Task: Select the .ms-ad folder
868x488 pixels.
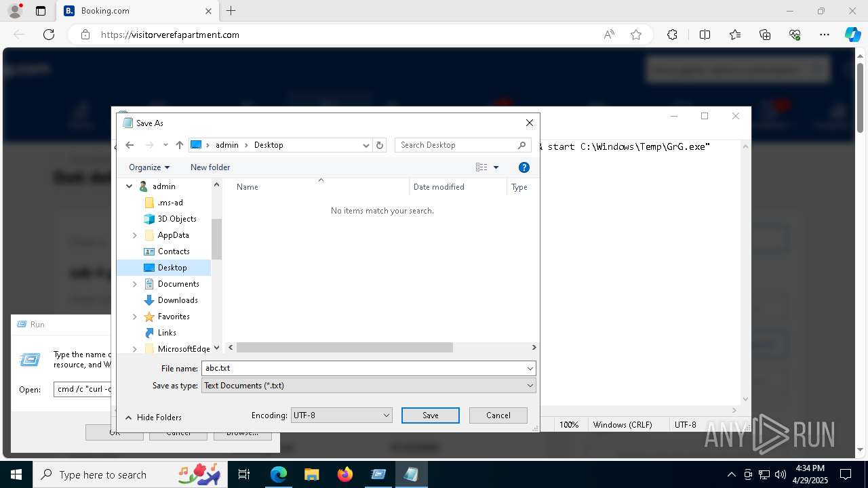Action: [170, 203]
